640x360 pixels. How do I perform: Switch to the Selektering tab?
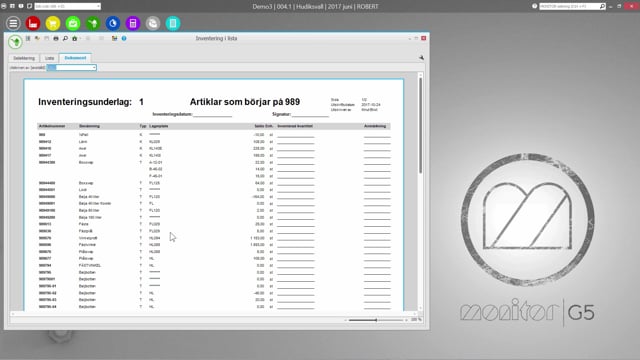click(x=24, y=58)
